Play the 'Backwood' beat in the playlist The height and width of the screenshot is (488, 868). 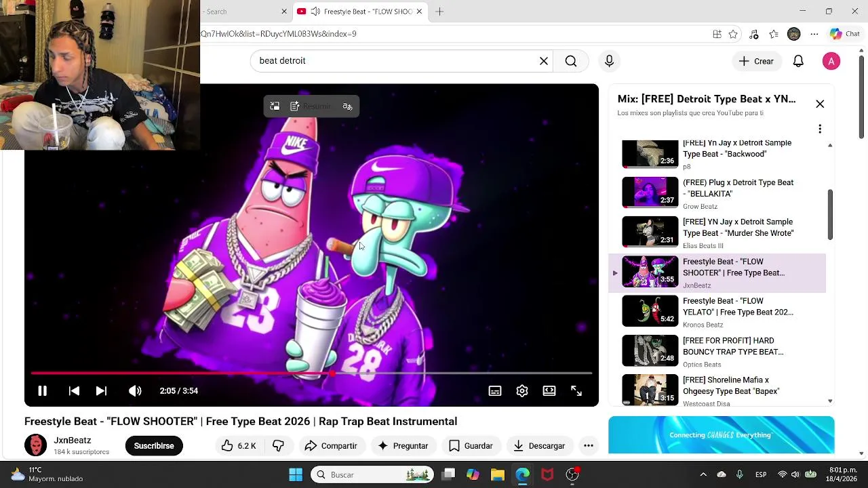[x=717, y=154]
